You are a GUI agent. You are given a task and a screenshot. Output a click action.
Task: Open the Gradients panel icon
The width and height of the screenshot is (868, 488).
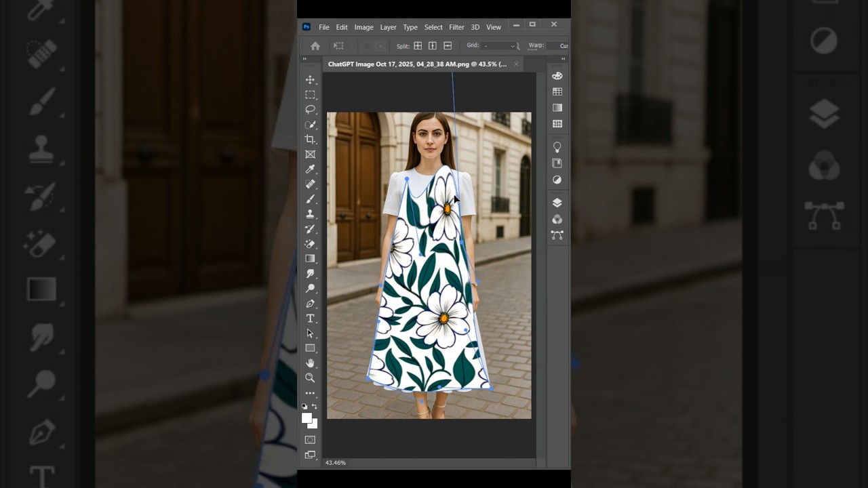557,108
